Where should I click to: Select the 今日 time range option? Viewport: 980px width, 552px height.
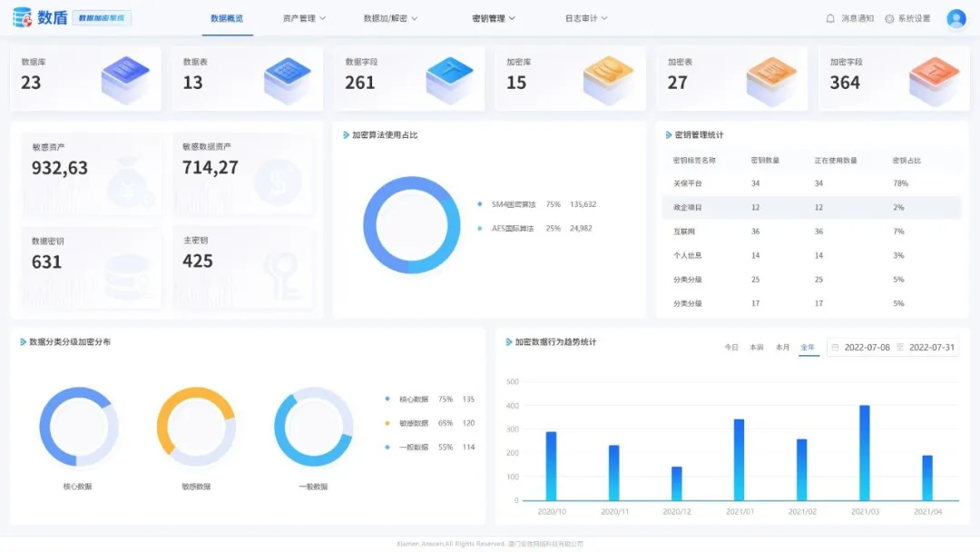coord(731,348)
